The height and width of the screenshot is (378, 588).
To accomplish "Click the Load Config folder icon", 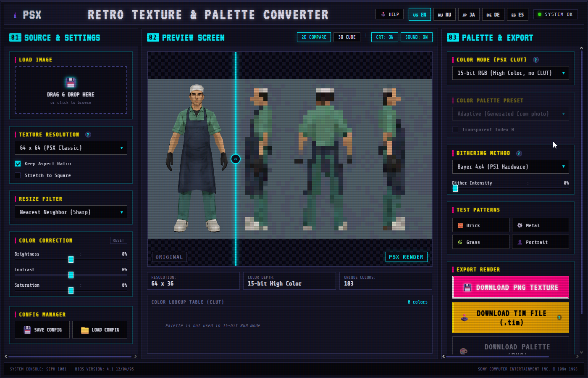I will (x=85, y=330).
